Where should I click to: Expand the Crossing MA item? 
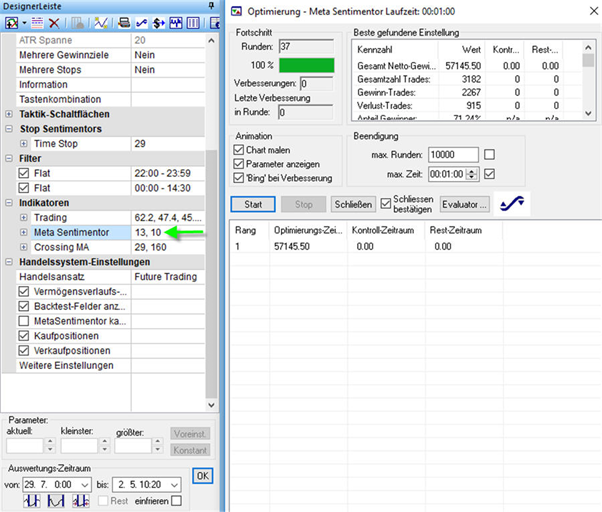tap(24, 247)
